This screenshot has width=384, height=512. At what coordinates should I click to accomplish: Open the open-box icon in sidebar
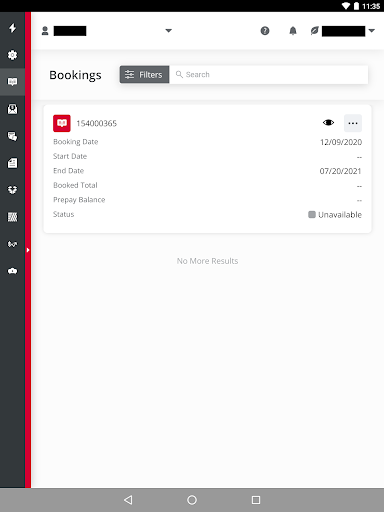tap(12, 190)
